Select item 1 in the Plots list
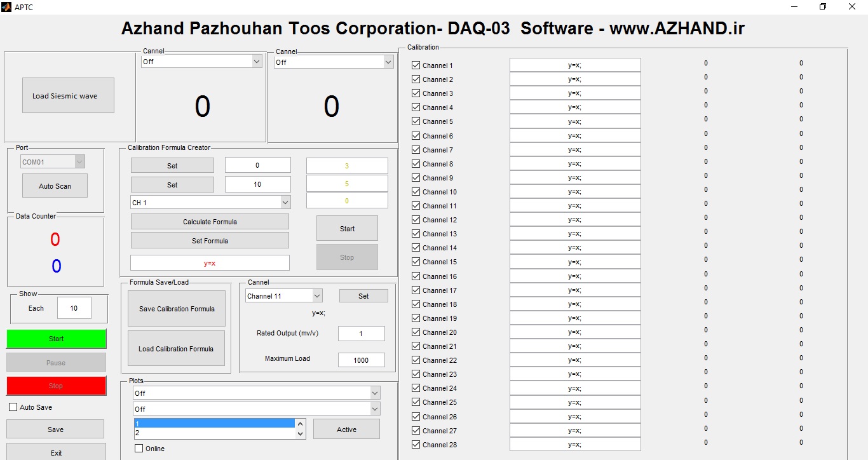 (x=214, y=423)
